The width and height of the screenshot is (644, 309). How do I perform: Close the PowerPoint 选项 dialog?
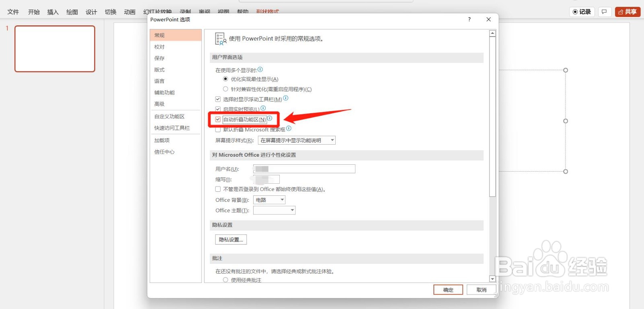click(489, 19)
